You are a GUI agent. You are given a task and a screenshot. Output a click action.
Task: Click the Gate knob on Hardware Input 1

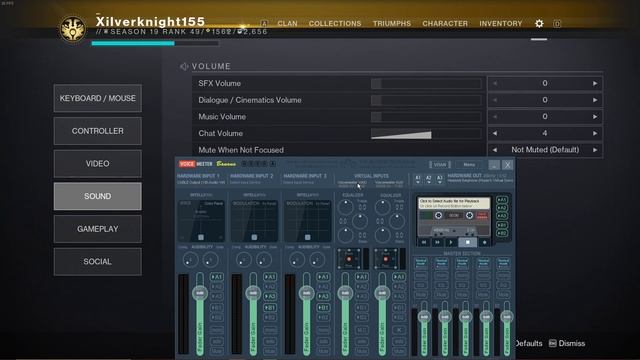tap(211, 260)
